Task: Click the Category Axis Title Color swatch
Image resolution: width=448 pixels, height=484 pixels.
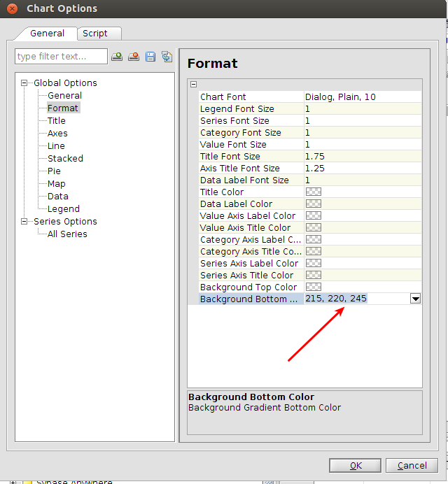Action: (314, 251)
